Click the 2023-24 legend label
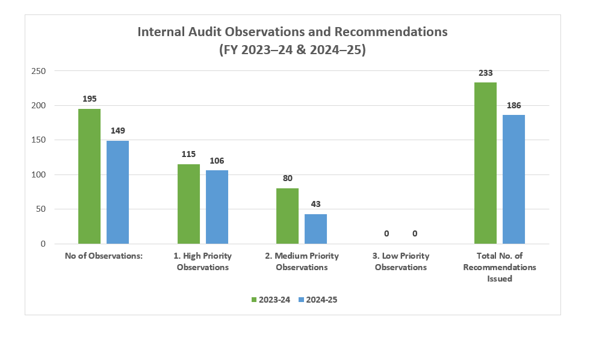 pos(274,300)
